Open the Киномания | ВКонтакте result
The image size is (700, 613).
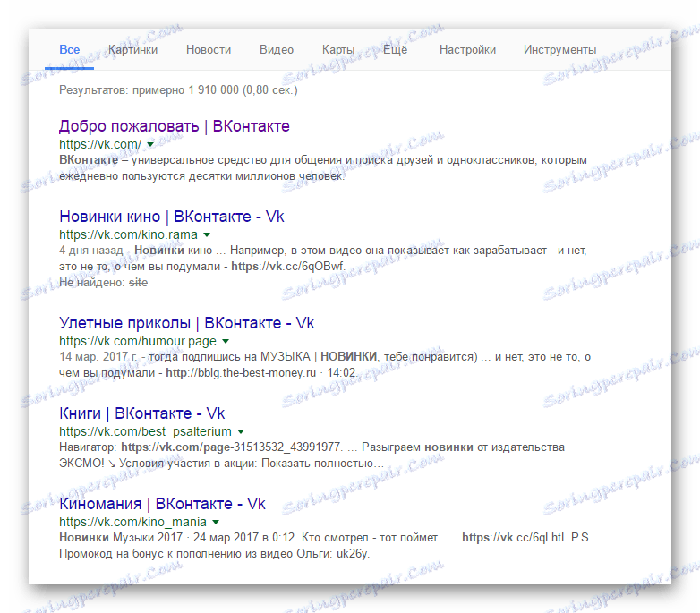[163, 504]
